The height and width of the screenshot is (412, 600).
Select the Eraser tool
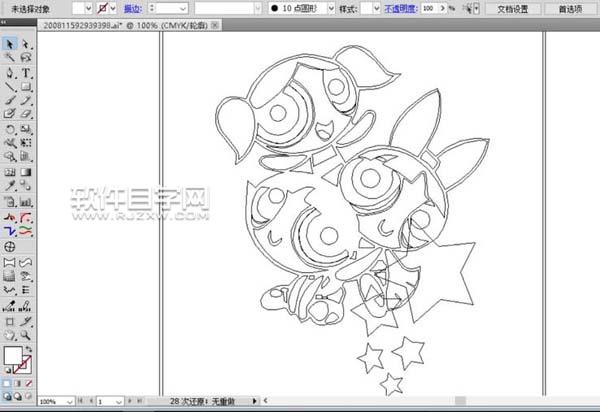[x=26, y=114]
